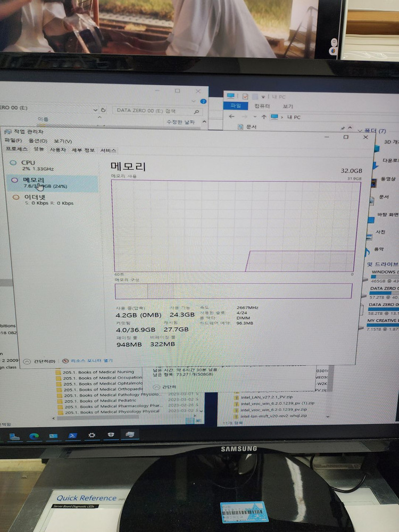Click the memory composition bar
The image size is (399, 532).
(234, 291)
